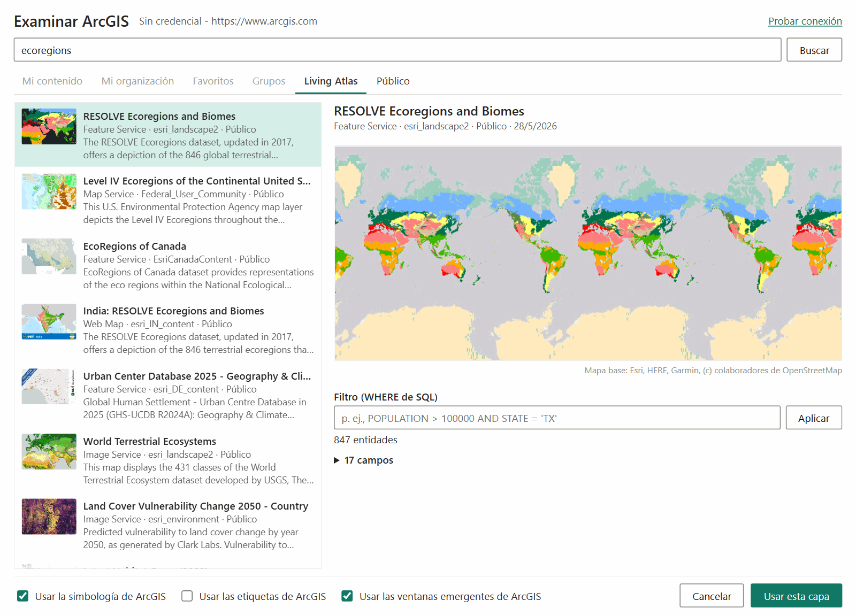Image resolution: width=856 pixels, height=616 pixels.
Task: Click the world ecoregions map preview
Action: pyautogui.click(x=588, y=253)
